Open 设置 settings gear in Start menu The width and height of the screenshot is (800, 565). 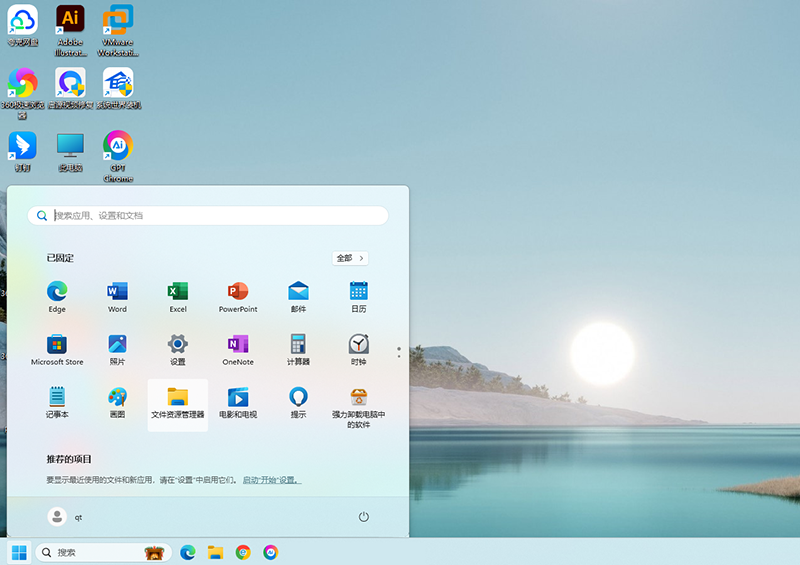(178, 350)
